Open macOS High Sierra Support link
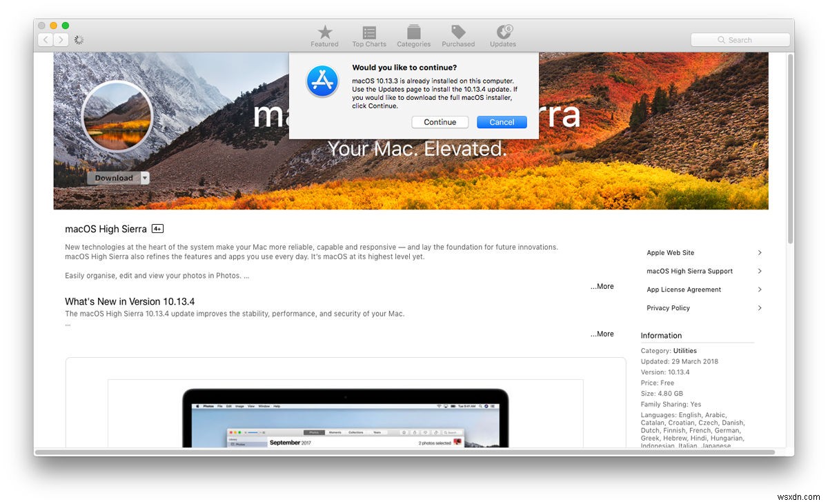 (x=690, y=271)
